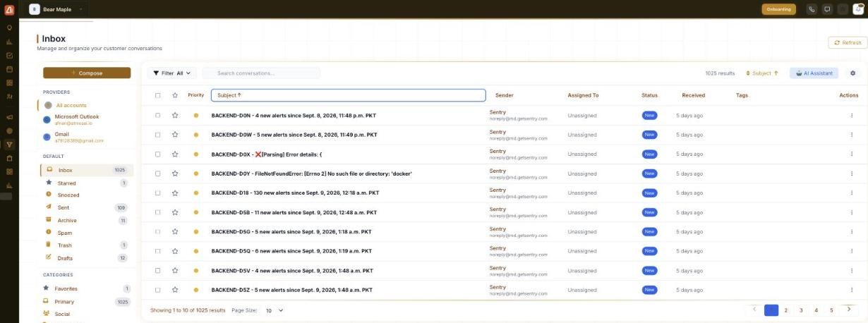Select the Gmail account provider
868x323 pixels.
[x=87, y=137]
